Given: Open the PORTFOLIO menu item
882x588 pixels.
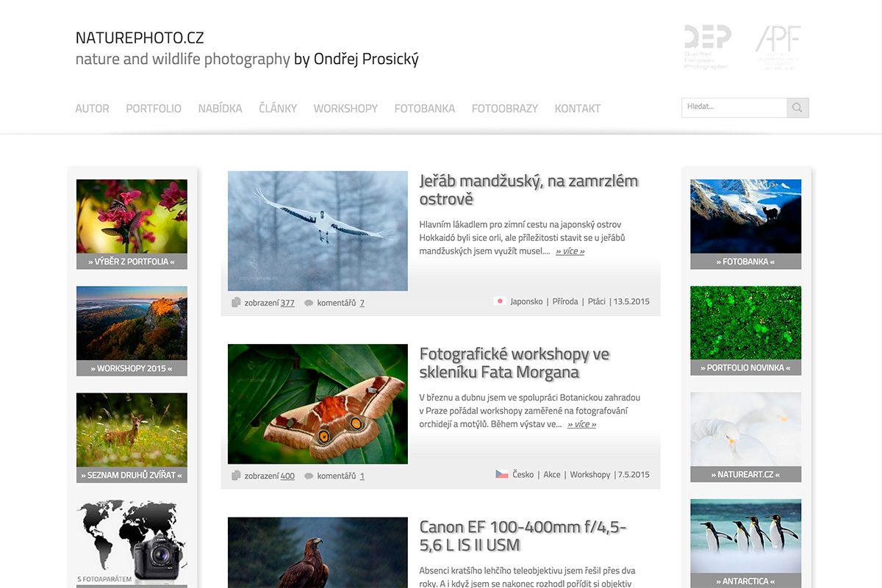Looking at the screenshot, I should [153, 109].
